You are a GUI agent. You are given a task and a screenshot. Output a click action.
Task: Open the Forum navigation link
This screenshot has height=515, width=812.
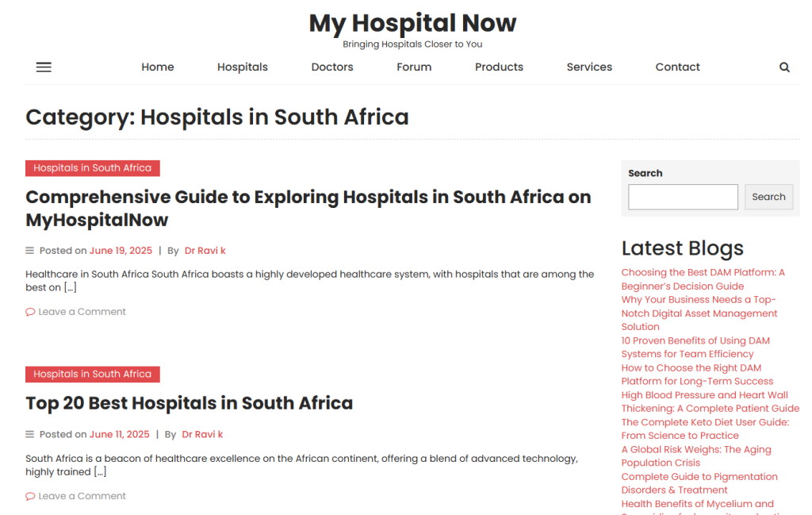pyautogui.click(x=414, y=67)
